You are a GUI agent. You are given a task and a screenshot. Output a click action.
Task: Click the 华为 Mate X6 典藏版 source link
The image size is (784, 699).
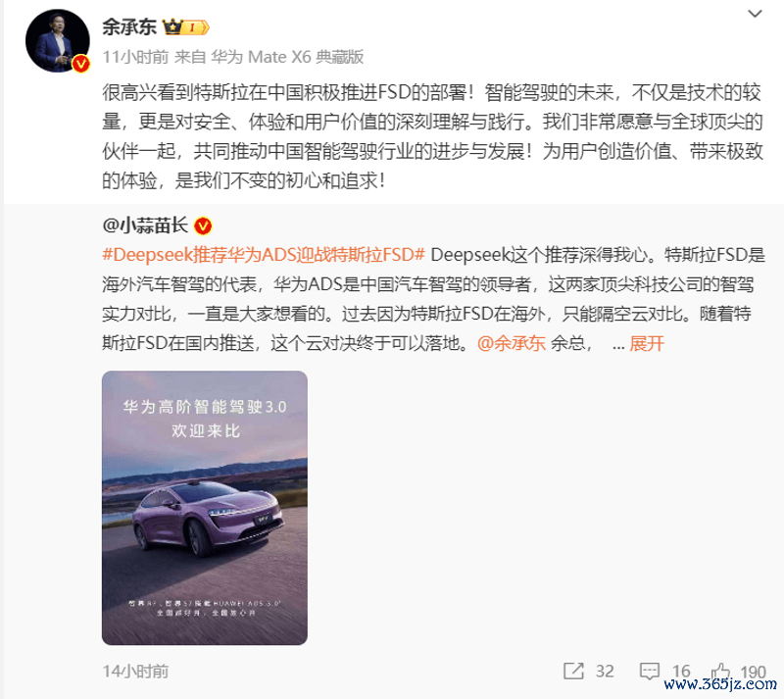click(x=287, y=57)
